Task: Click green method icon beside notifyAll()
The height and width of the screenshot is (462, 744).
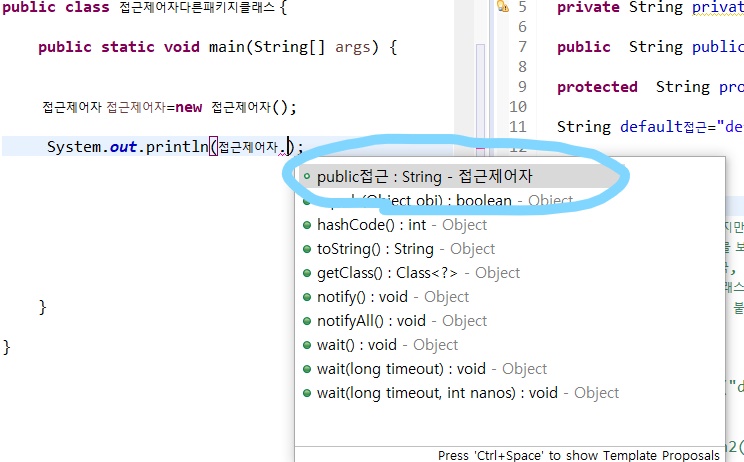Action: point(307,321)
